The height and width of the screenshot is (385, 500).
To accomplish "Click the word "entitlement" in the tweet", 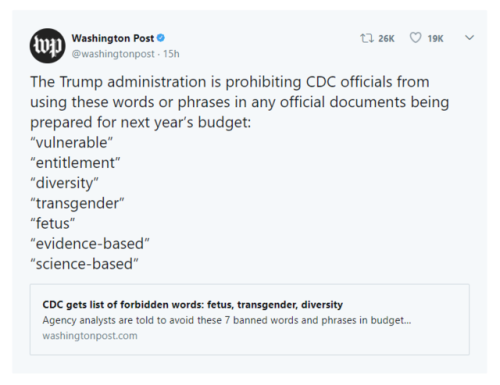I will (x=75, y=163).
